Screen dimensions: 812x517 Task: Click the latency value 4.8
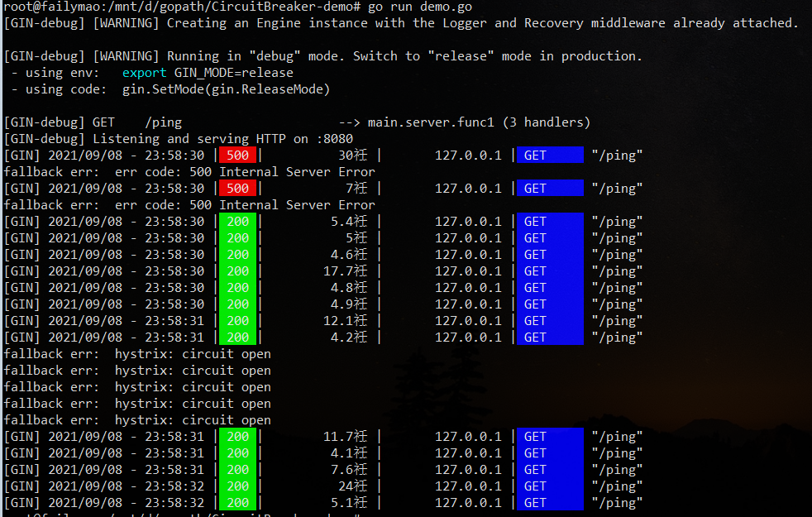(349, 288)
